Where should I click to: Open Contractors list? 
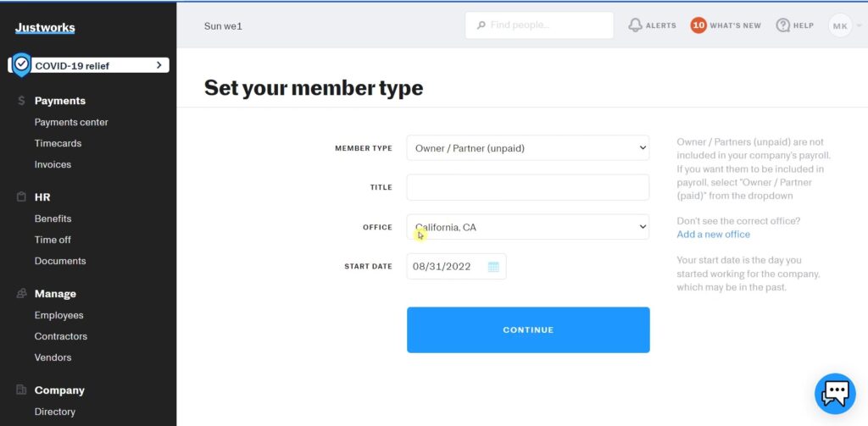click(x=61, y=336)
